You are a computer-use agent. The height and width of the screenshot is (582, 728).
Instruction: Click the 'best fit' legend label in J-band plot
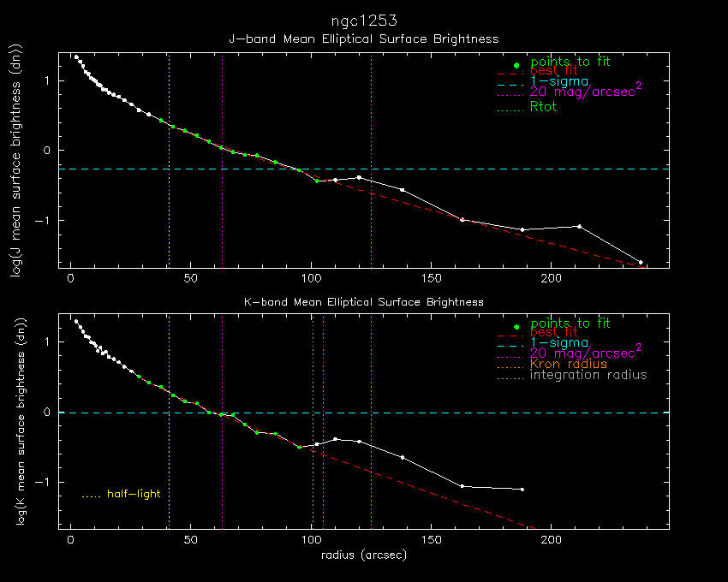click(554, 72)
